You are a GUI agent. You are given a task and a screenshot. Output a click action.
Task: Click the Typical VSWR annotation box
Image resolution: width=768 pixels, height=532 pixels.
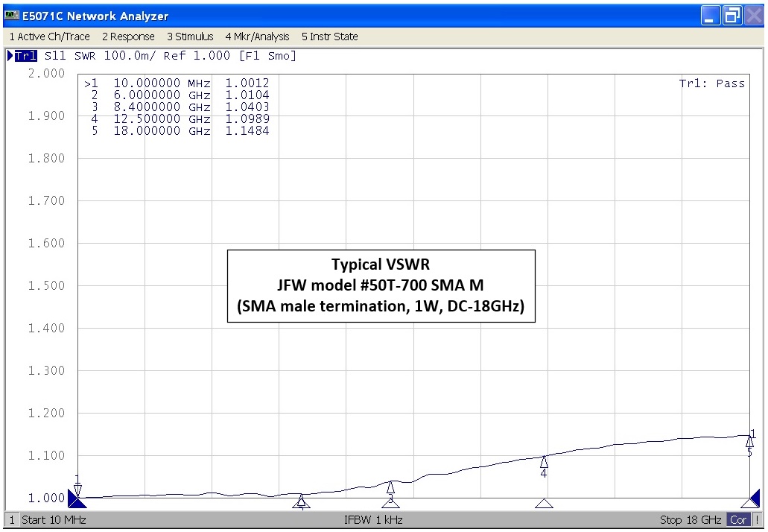(381, 286)
